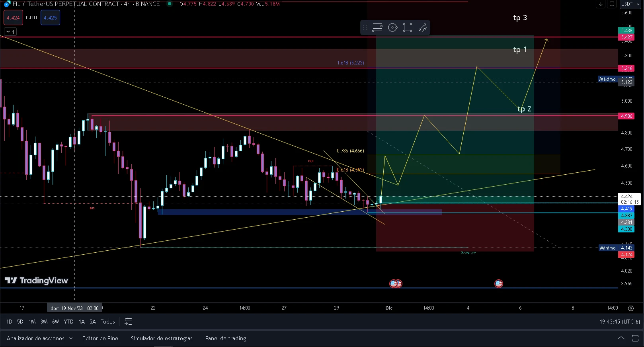Image resolution: width=644 pixels, height=347 pixels.
Task: Maximize the bottom panel
Action: (635, 338)
